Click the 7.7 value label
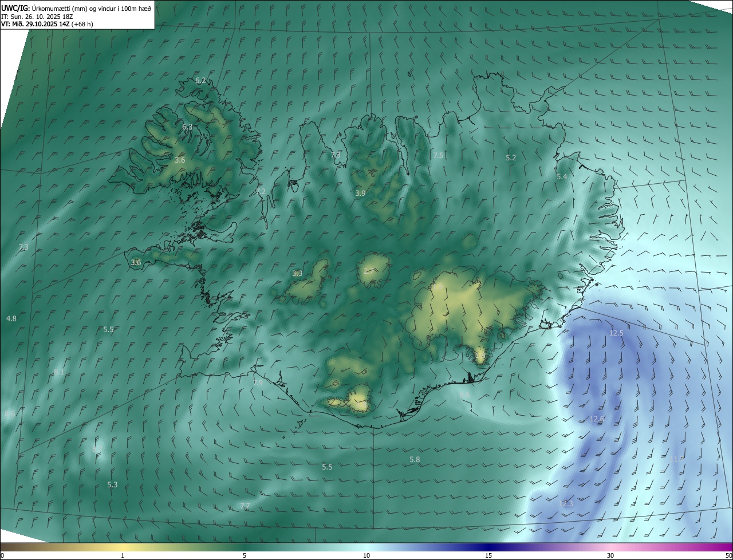 click(x=245, y=506)
